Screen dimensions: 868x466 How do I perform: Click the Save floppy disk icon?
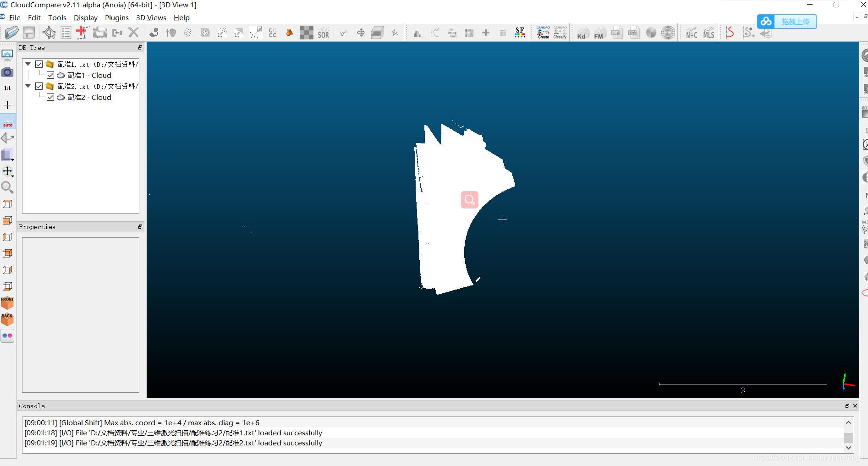[29, 33]
